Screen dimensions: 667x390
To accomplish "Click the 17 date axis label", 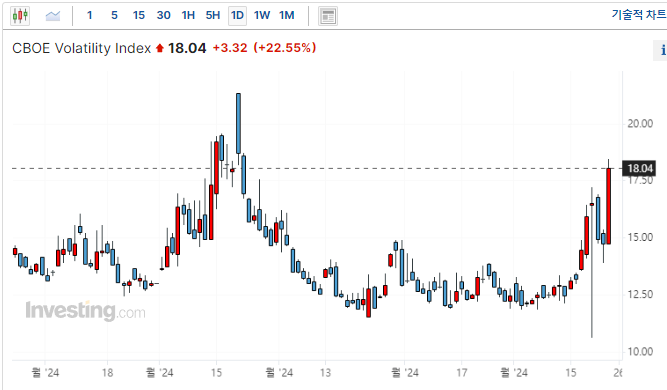I will 462,373.
